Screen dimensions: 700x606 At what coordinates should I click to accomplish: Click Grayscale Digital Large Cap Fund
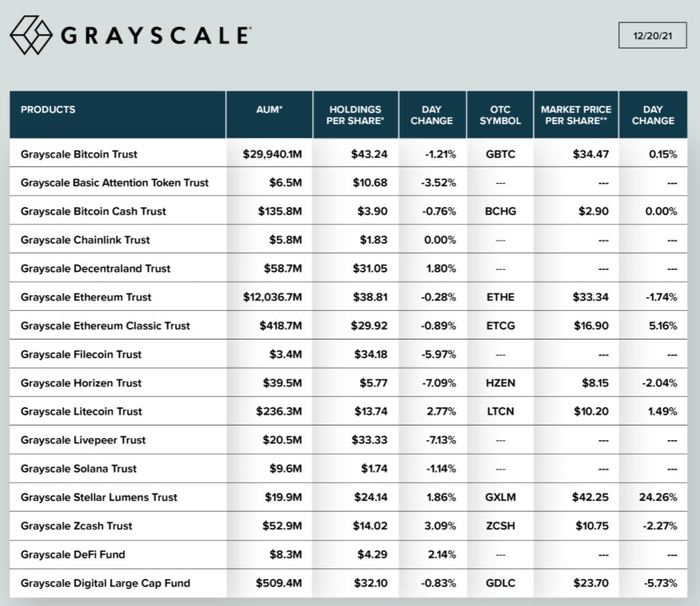[x=105, y=583]
